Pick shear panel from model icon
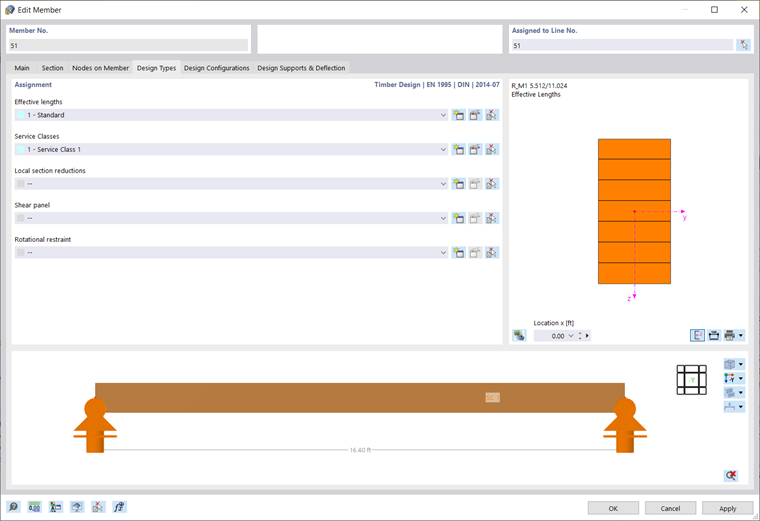Viewport: 760px width, 521px height. tap(492, 218)
